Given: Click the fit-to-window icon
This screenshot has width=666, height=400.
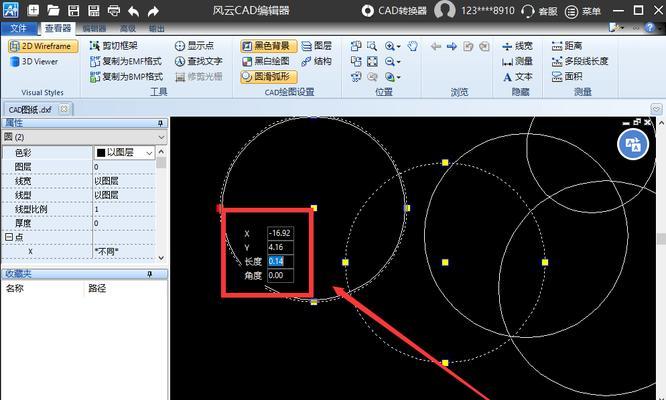Looking at the screenshot, I should [372, 62].
